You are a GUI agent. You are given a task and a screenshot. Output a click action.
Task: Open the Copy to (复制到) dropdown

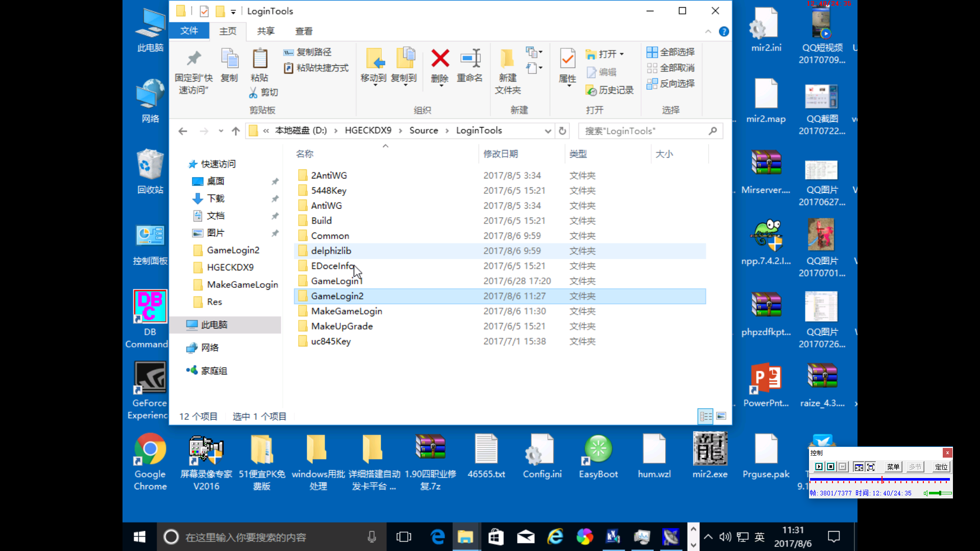click(405, 85)
